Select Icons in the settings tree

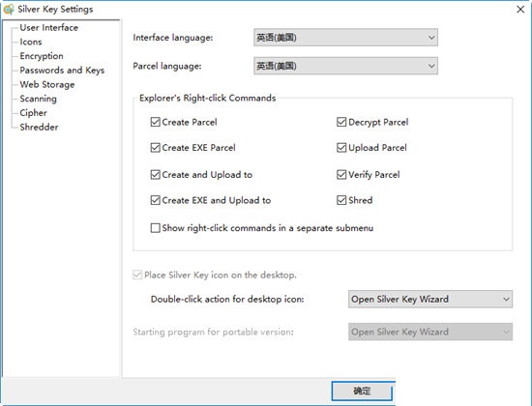point(31,42)
